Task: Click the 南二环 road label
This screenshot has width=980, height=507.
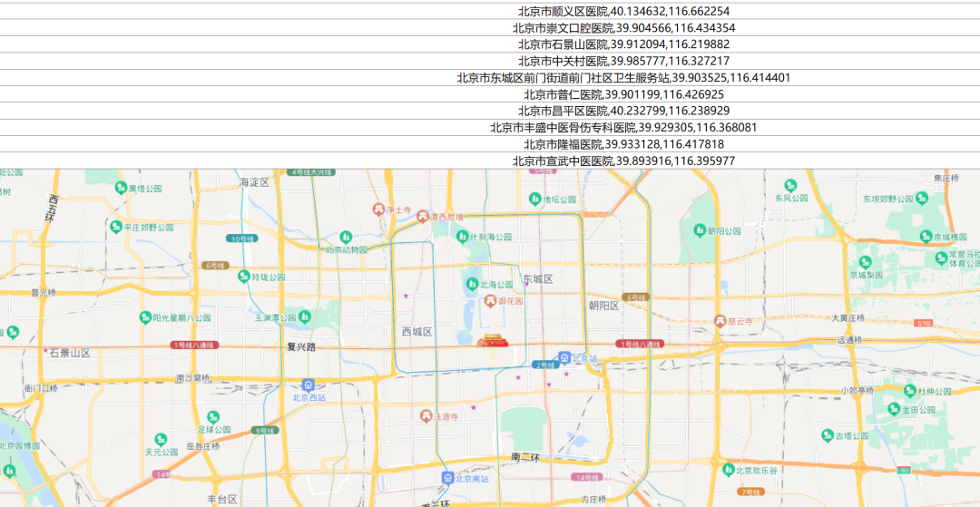Action: coord(525,457)
